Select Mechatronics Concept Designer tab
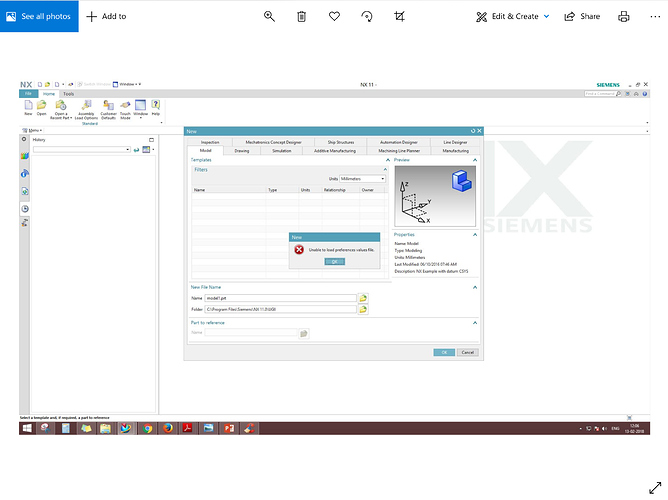This screenshot has height=500, width=668. (274, 142)
